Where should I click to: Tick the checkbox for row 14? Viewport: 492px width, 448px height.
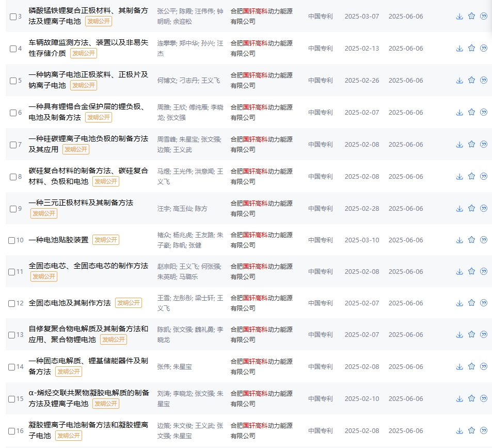pyautogui.click(x=11, y=367)
